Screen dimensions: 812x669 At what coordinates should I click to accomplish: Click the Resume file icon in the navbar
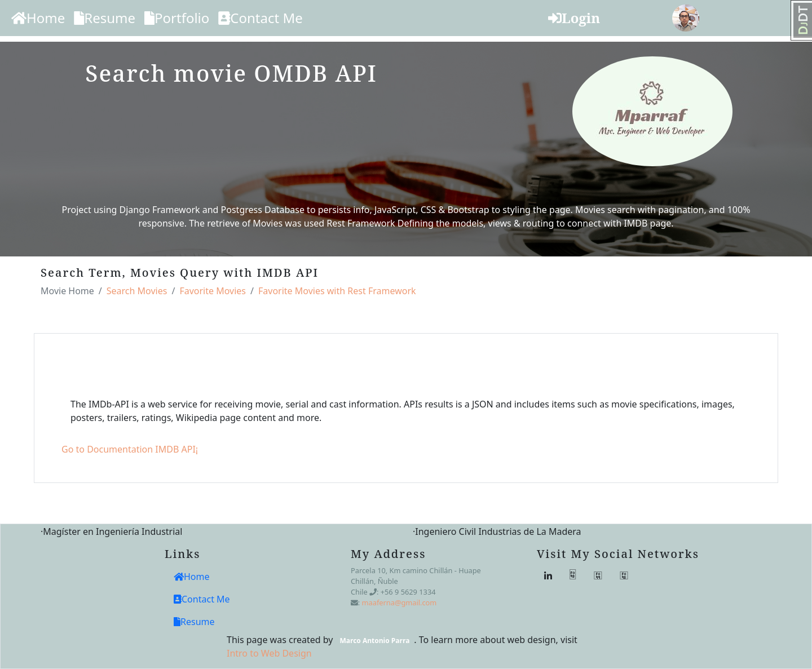(x=79, y=19)
